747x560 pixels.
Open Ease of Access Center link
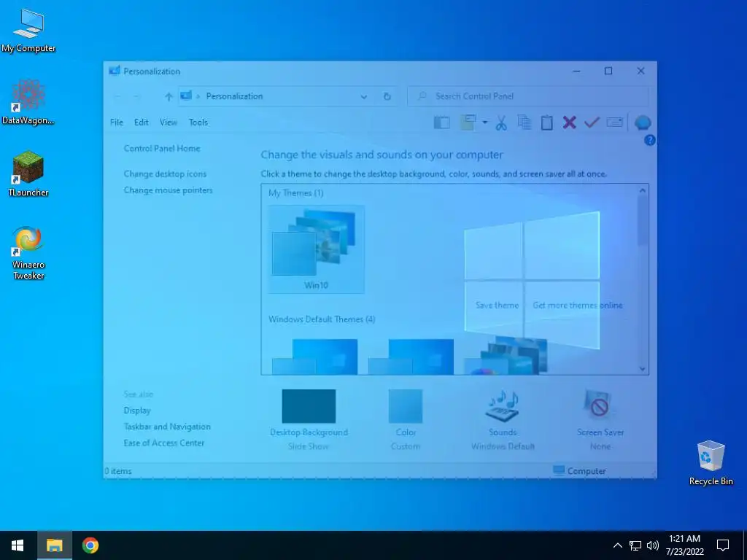coord(164,443)
